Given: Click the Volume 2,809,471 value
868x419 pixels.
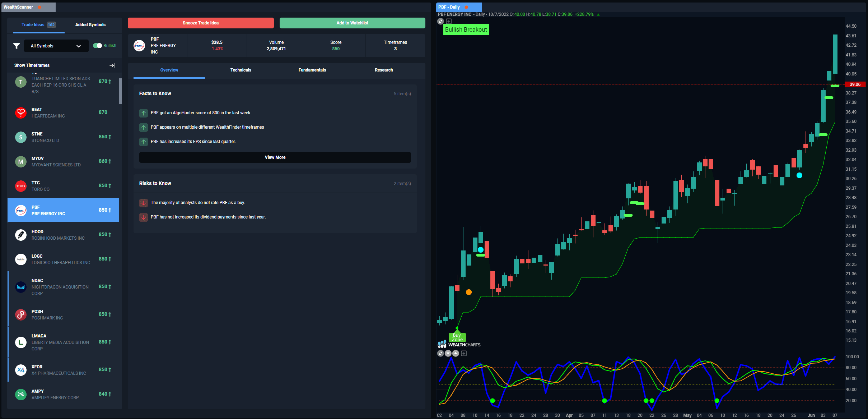Looking at the screenshot, I should (x=276, y=49).
